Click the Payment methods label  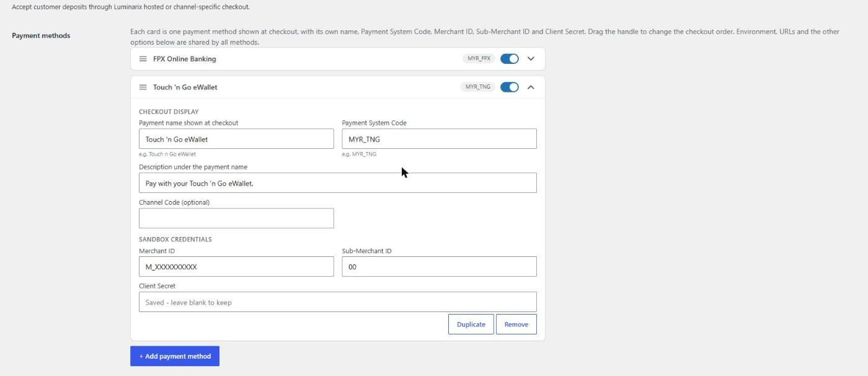point(41,35)
